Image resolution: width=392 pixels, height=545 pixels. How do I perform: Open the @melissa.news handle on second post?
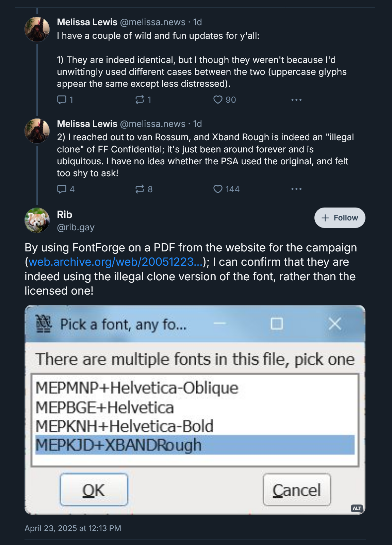click(x=152, y=124)
